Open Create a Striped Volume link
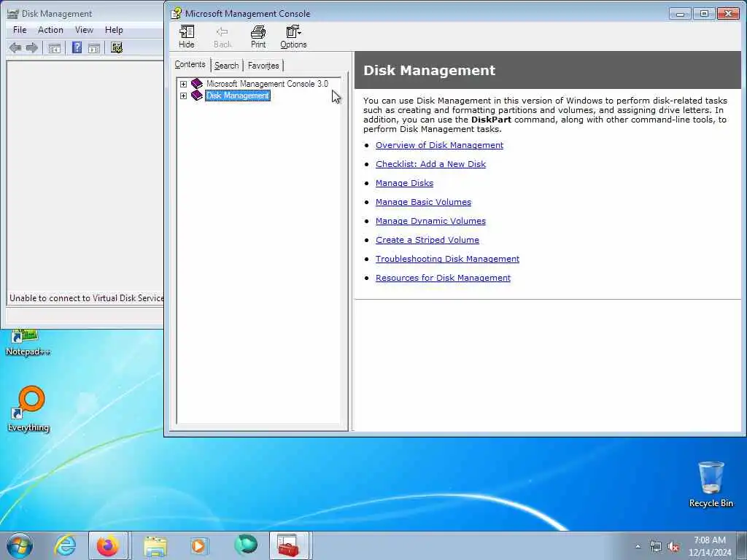This screenshot has height=560, width=747. (427, 240)
